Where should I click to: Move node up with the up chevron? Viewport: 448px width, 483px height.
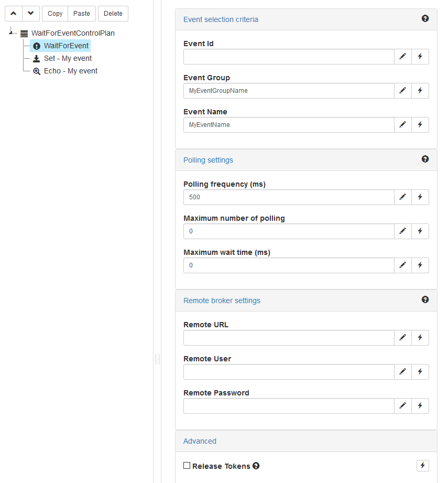tap(14, 14)
